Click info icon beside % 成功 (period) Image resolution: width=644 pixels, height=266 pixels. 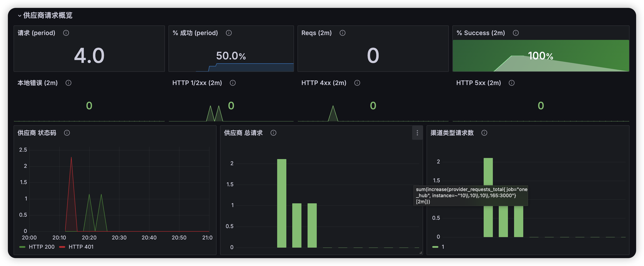tap(229, 33)
